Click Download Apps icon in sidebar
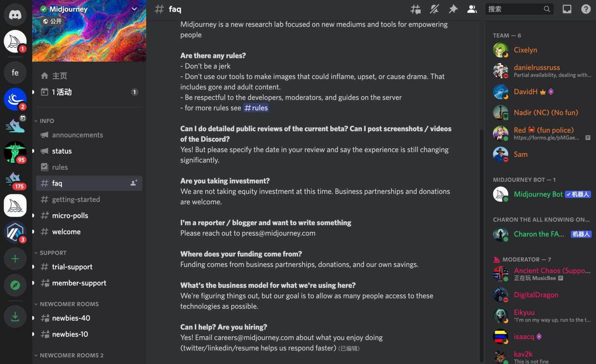Image resolution: width=596 pixels, height=364 pixels. (x=15, y=317)
